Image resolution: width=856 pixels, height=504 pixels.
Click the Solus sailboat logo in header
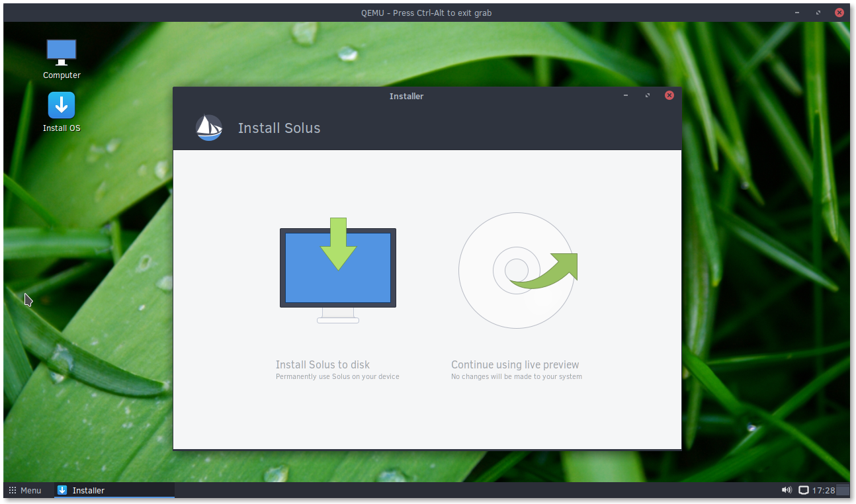pos(209,128)
